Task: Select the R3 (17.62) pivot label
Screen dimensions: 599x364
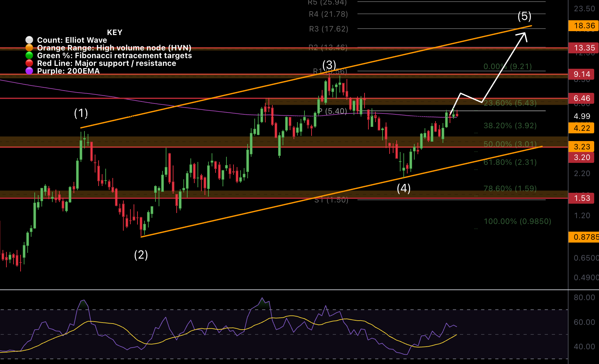Action: tap(329, 29)
